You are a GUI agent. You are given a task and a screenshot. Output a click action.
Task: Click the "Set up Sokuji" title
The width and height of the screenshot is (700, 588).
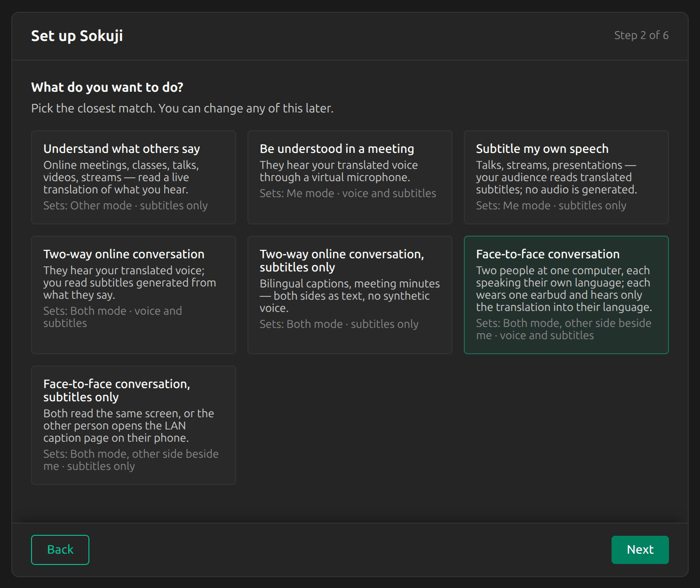77,36
